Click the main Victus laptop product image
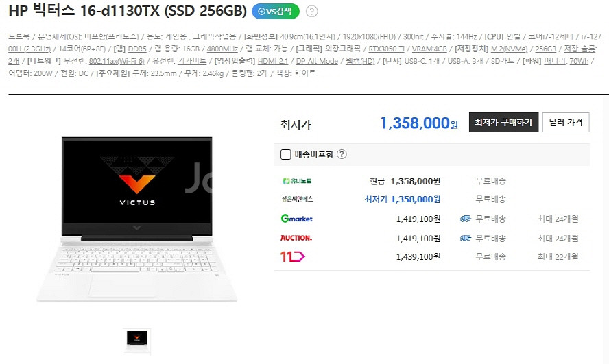Image resolution: width=609 pixels, height=364 pixels. 136,219
